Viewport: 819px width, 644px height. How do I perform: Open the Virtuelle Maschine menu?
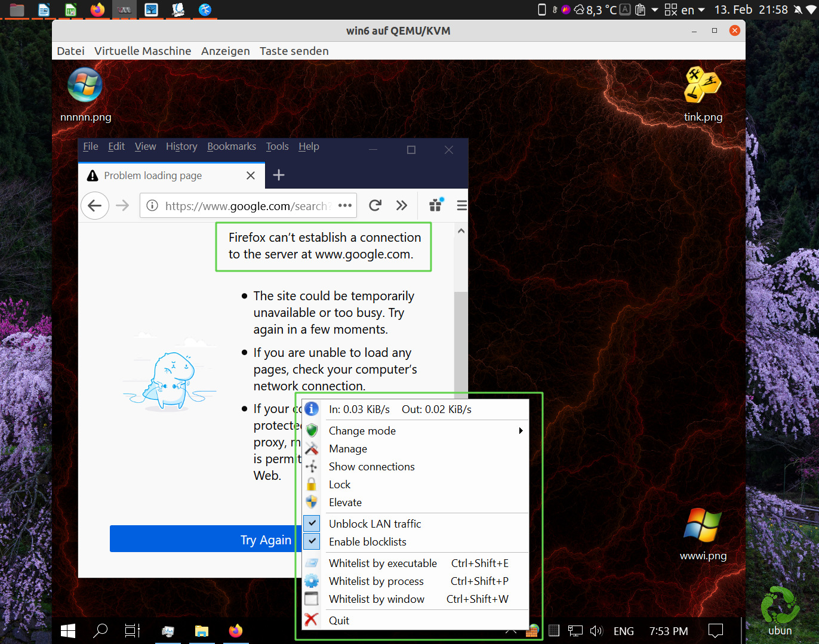click(143, 51)
